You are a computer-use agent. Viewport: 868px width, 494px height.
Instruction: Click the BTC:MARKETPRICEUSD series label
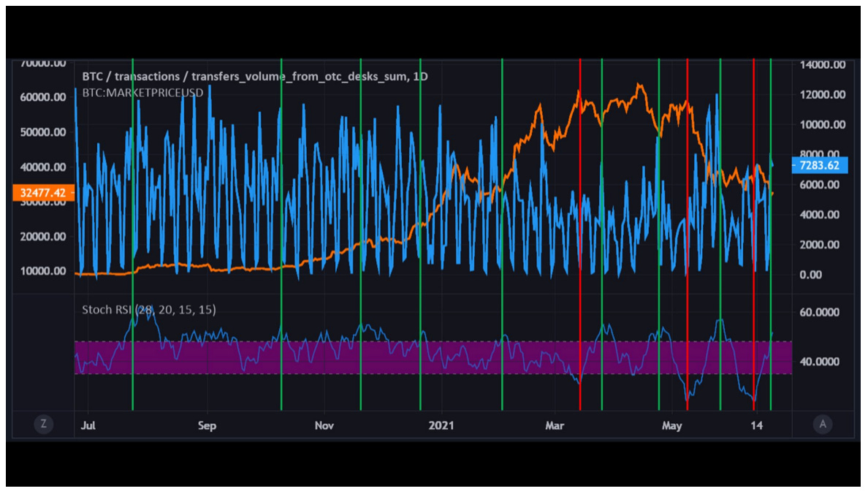(142, 93)
